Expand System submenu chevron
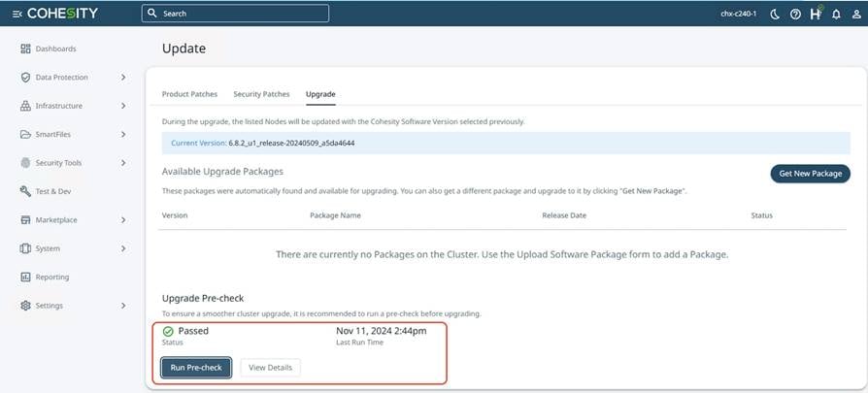Screen dimensions: 868x393 [x=123, y=248]
